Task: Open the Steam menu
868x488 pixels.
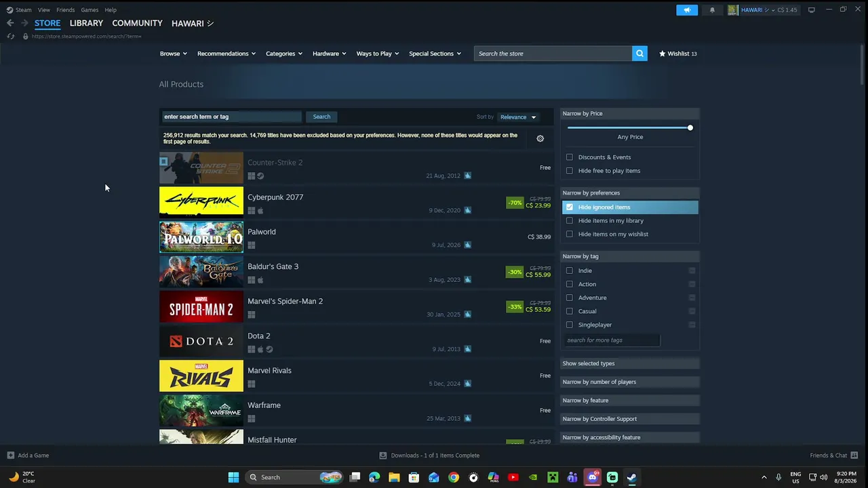Action: [24, 10]
